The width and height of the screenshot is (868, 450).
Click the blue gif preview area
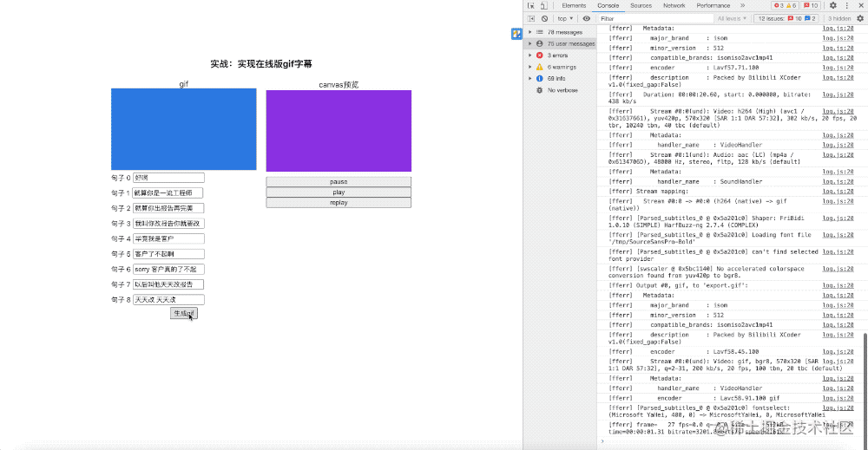184,129
